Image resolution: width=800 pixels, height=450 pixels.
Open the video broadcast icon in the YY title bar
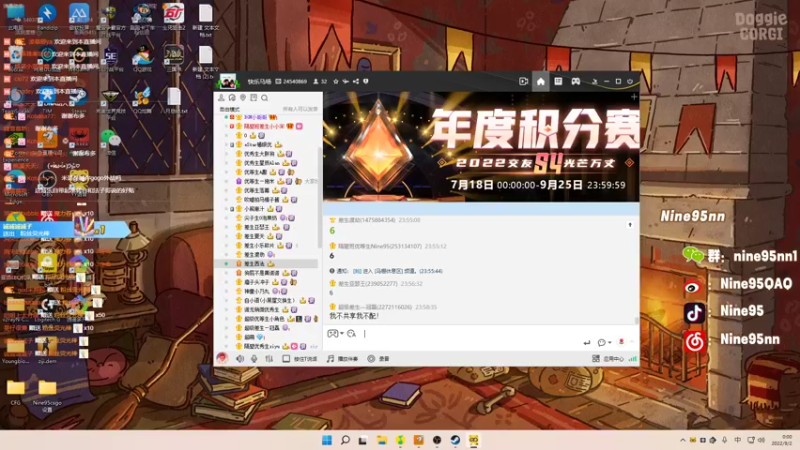point(523,82)
